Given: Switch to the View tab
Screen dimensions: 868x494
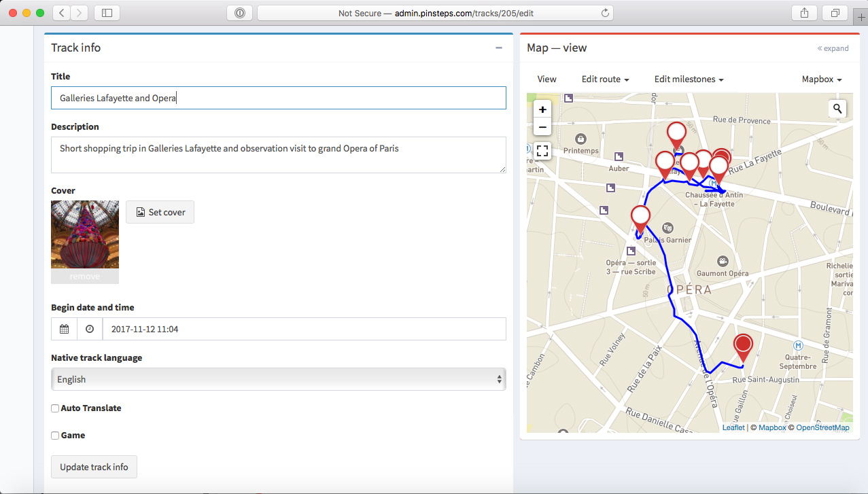Looking at the screenshot, I should coord(547,80).
